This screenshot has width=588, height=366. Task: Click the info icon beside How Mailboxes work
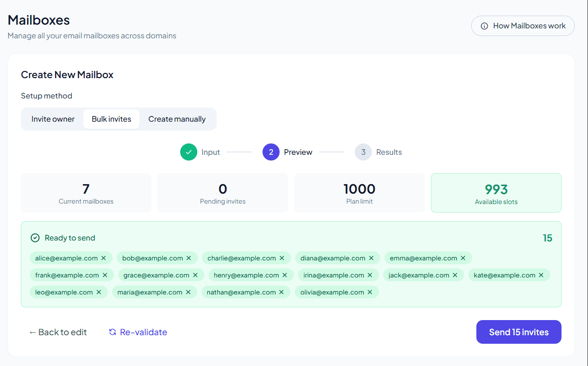(x=484, y=26)
